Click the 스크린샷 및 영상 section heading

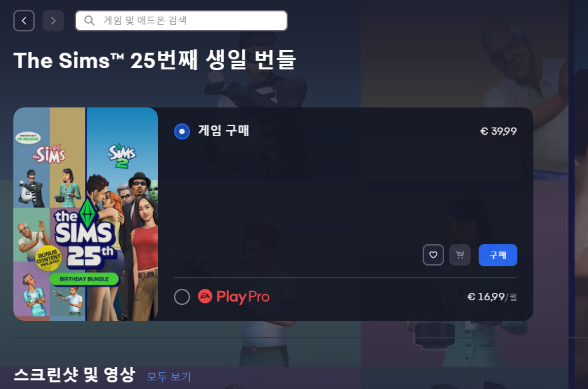(x=74, y=375)
